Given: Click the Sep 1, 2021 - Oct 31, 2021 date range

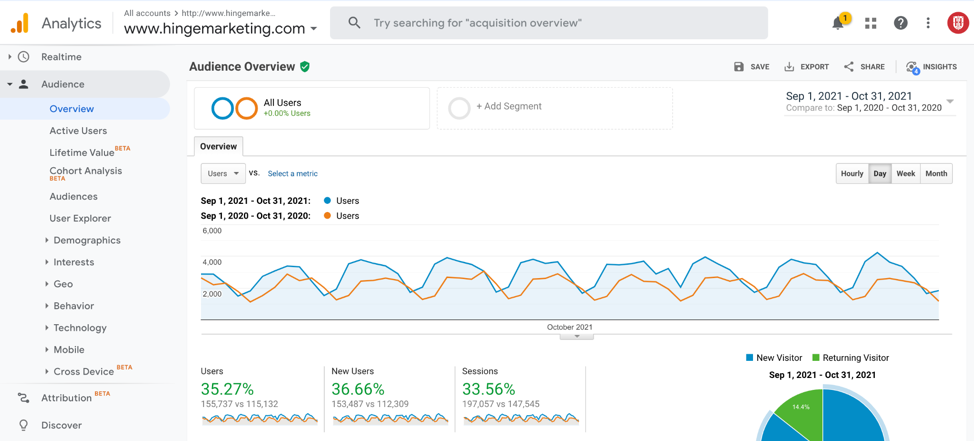Looking at the screenshot, I should coord(849,96).
